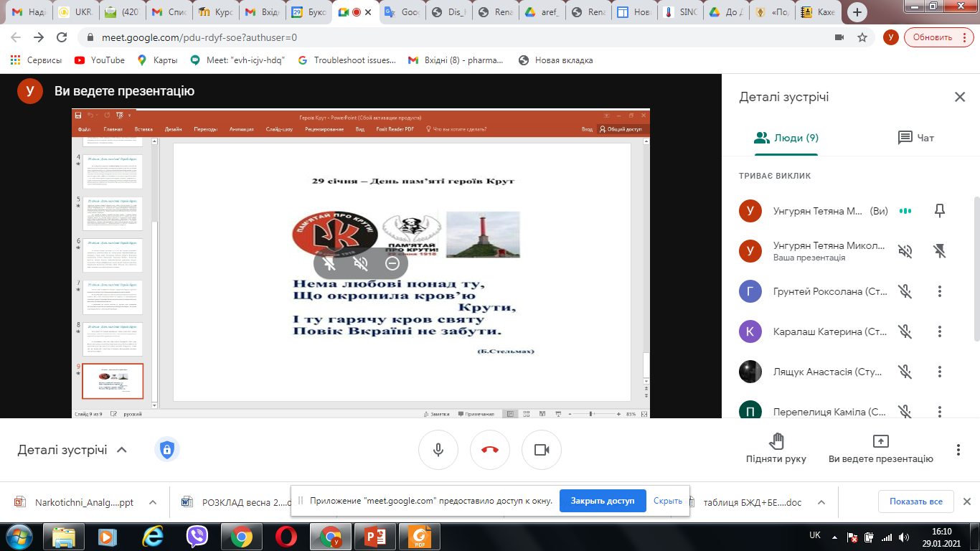The height and width of the screenshot is (551, 980).
Task: Close the Деталі зустрічі side panel
Action: (959, 97)
